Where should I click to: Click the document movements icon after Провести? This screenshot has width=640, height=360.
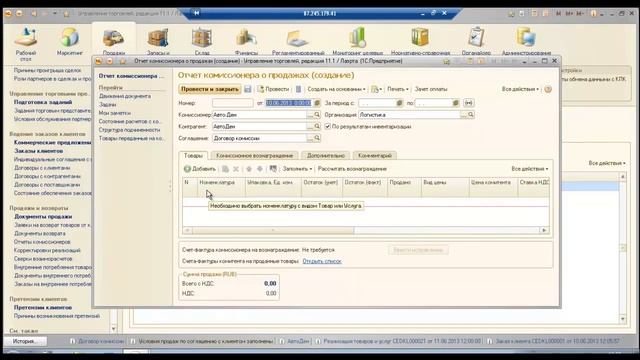tap(298, 89)
